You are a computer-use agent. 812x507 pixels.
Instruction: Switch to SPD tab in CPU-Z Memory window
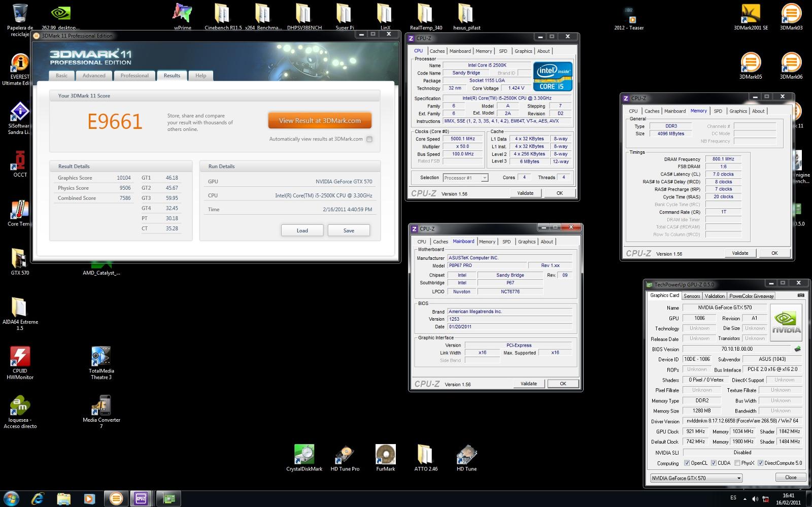click(718, 111)
